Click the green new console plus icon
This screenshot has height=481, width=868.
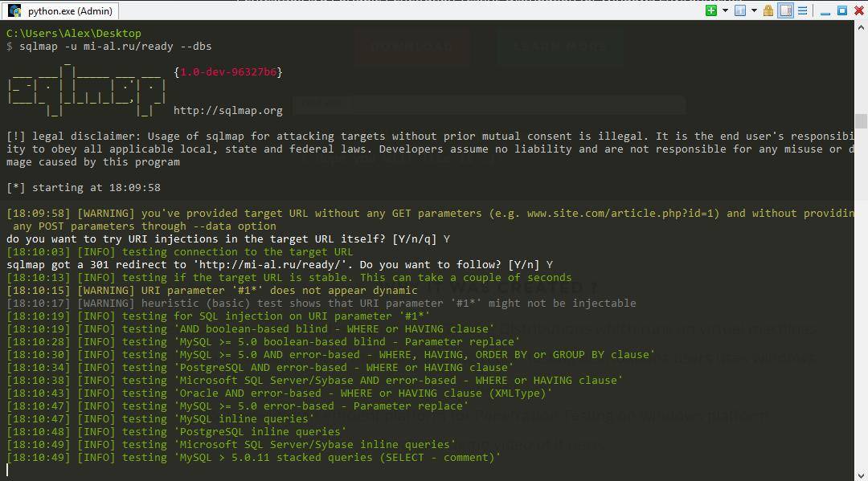(x=711, y=10)
